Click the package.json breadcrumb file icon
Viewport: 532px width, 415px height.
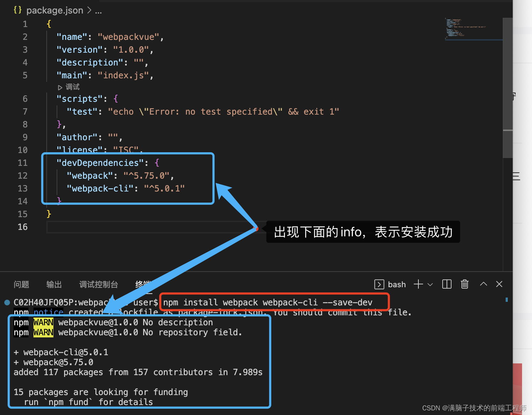[x=17, y=10]
